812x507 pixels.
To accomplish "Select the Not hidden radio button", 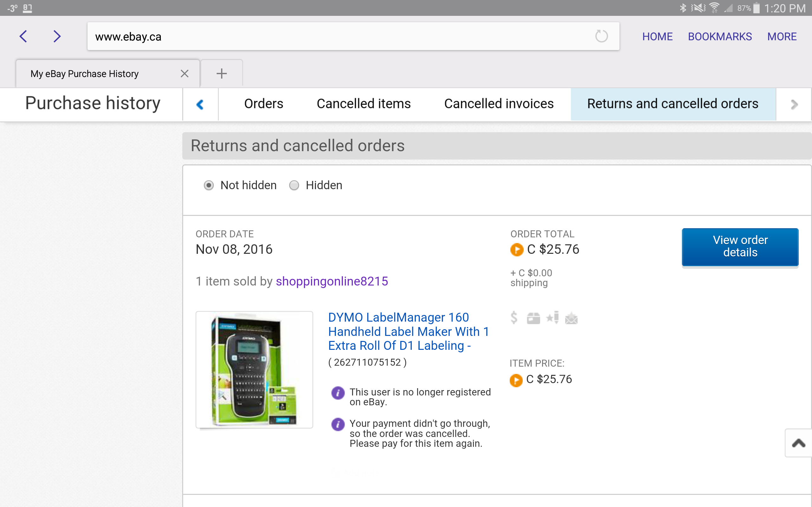I will (x=209, y=185).
